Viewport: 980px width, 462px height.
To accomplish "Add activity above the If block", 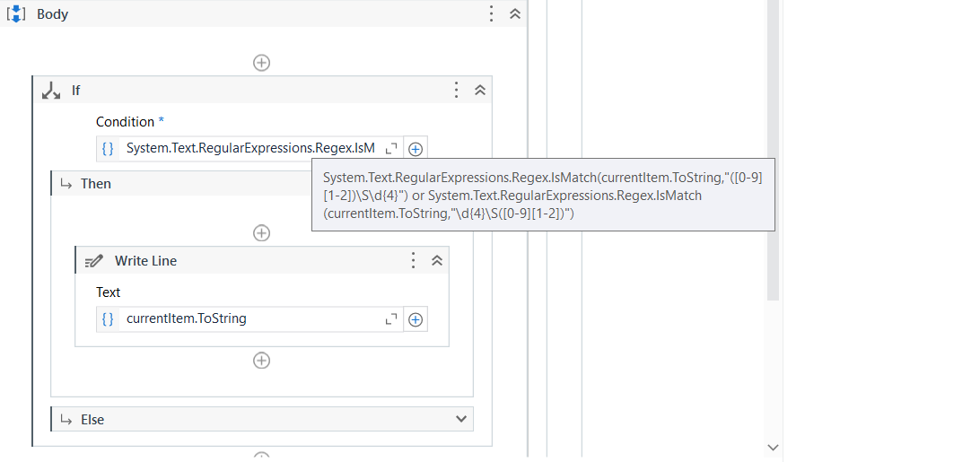I will point(261,63).
